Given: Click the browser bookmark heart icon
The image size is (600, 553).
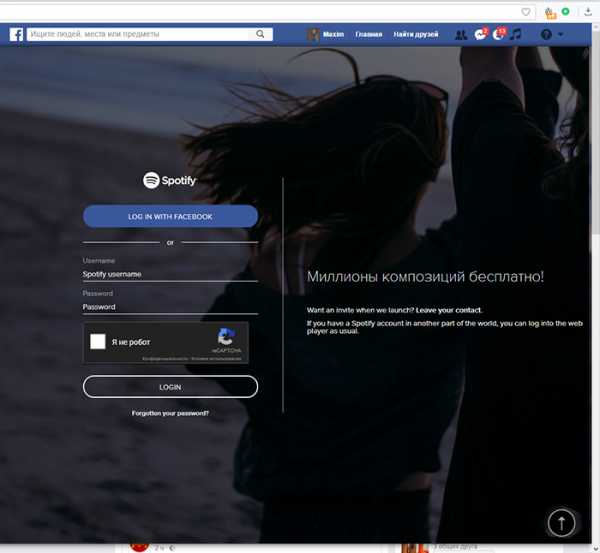Looking at the screenshot, I should 526,12.
